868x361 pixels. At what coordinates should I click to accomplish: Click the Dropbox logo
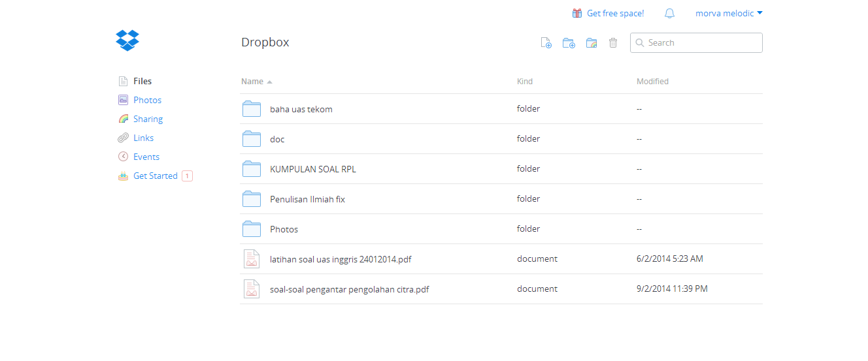pyautogui.click(x=127, y=40)
